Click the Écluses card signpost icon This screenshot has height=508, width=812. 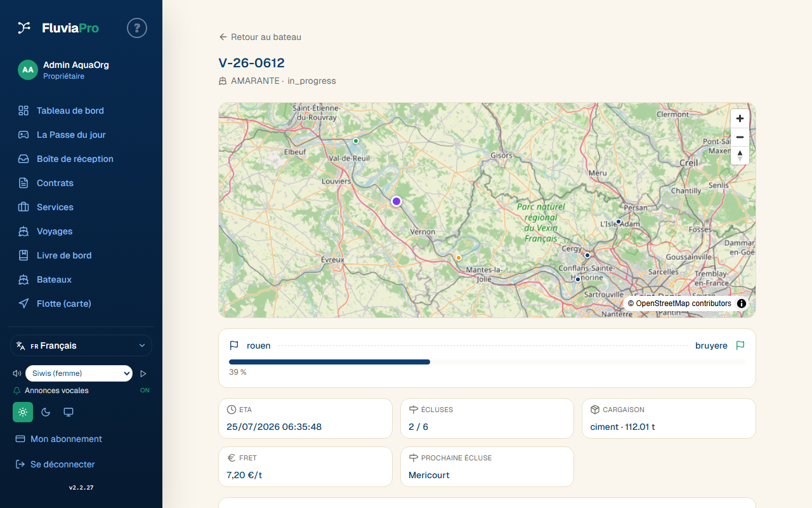coord(414,410)
